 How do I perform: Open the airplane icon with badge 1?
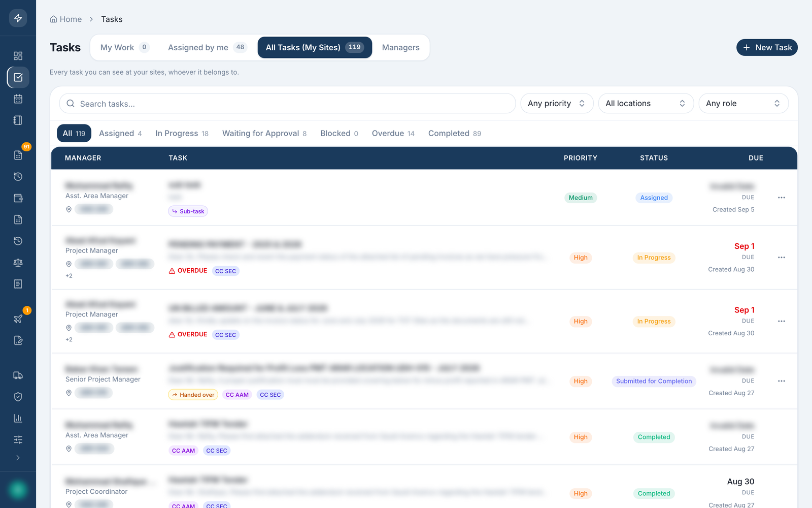[18, 319]
